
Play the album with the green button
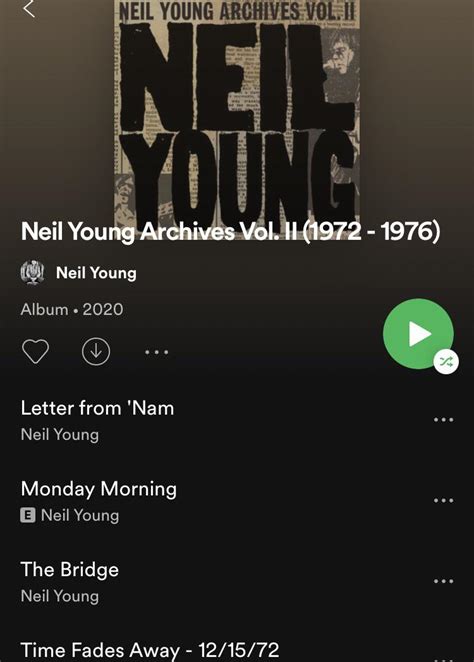[x=418, y=334]
